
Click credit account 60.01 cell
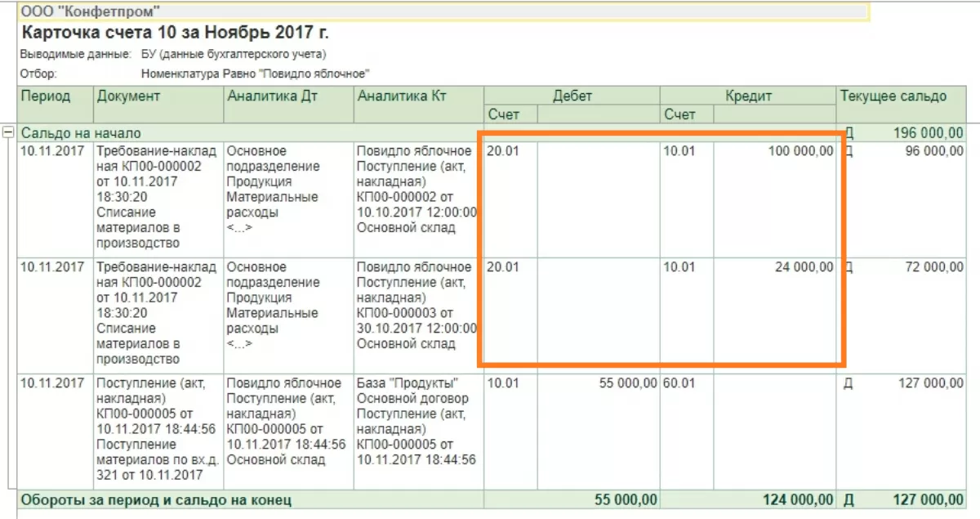pos(687,430)
